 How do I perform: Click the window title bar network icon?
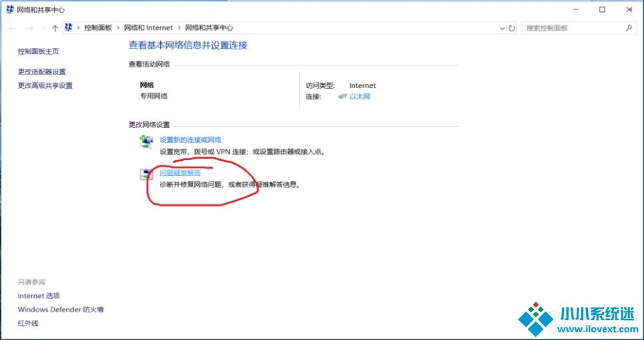[x=10, y=9]
